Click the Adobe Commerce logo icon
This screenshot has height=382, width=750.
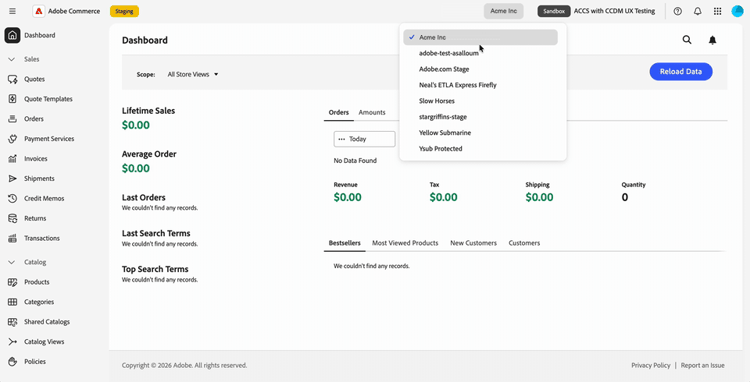pos(39,11)
